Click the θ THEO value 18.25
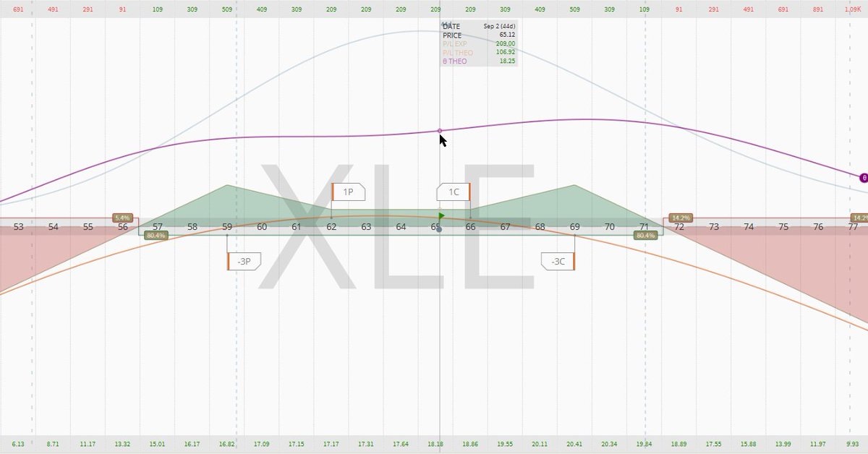868x454 pixels. coord(506,61)
